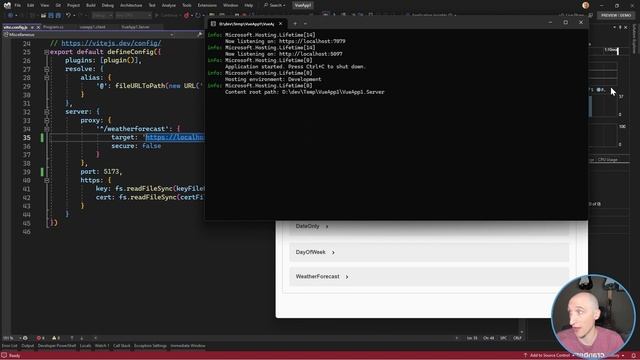The width and height of the screenshot is (640, 360).
Task: Close the vite.config.js tab
Action: pyautogui.click(x=38, y=27)
